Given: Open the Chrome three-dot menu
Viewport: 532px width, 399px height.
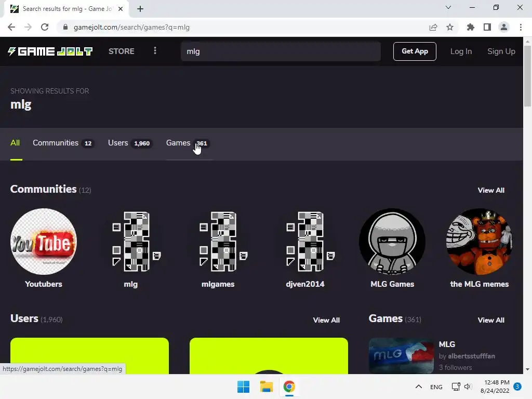Looking at the screenshot, I should pyautogui.click(x=521, y=27).
